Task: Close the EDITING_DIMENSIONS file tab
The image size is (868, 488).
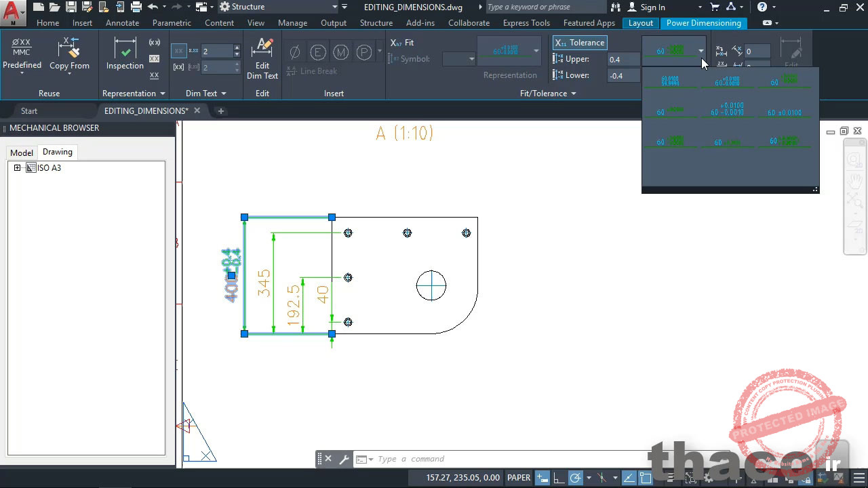Action: tap(197, 111)
